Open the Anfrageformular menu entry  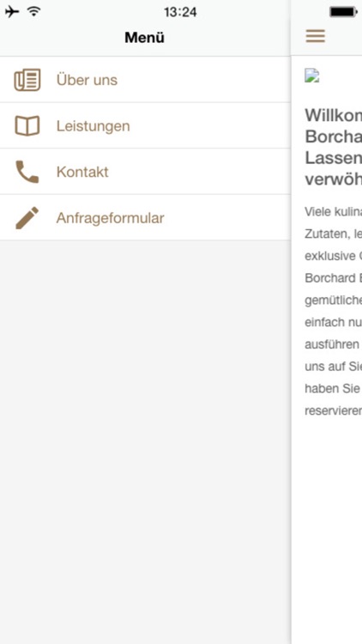(145, 218)
